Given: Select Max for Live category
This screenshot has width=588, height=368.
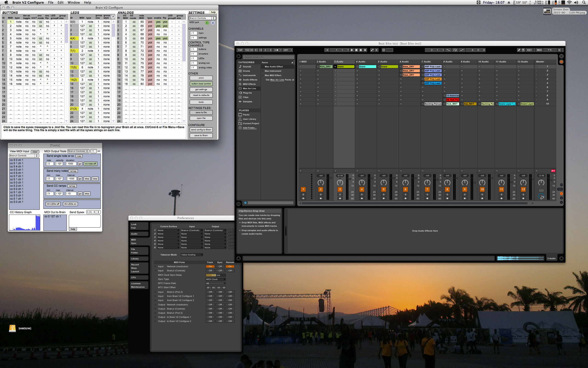Looking at the screenshot, I should [249, 88].
